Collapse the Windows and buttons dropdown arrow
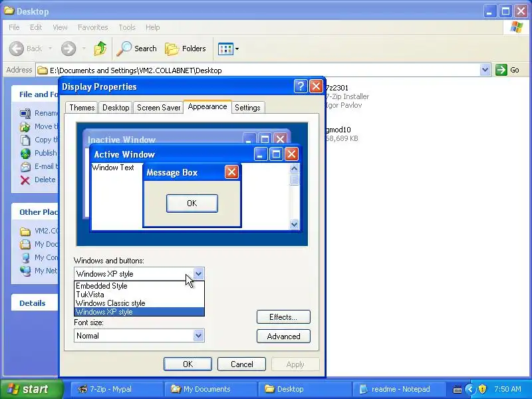The height and width of the screenshot is (399, 532). tap(198, 273)
